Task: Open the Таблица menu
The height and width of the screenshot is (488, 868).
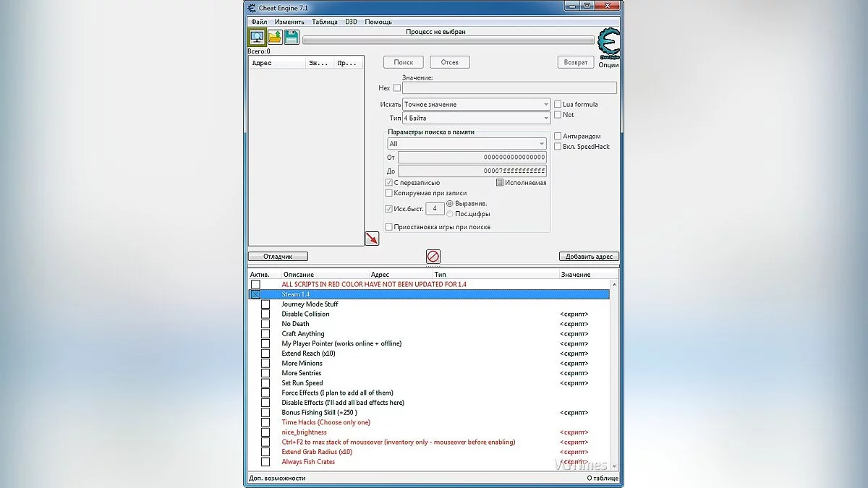Action: coord(325,22)
